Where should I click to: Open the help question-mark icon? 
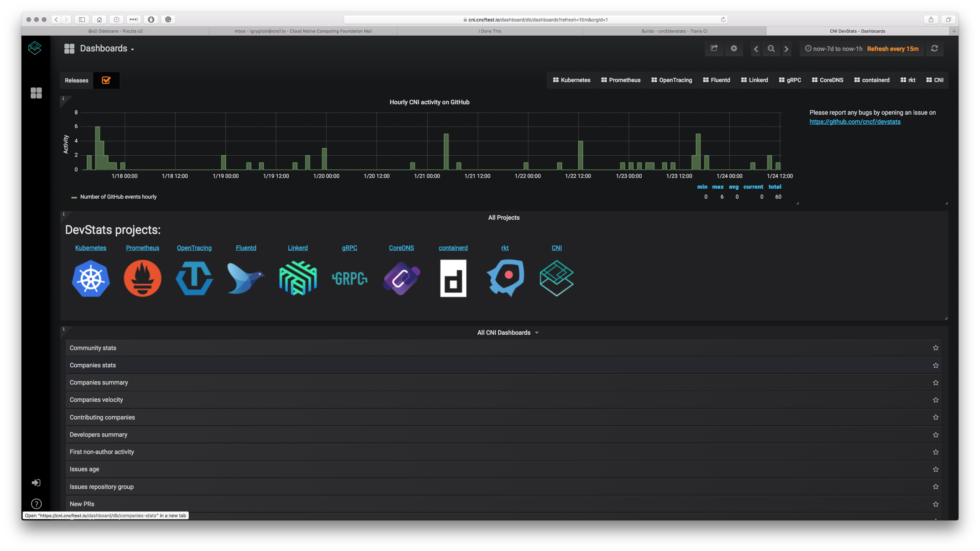click(36, 503)
